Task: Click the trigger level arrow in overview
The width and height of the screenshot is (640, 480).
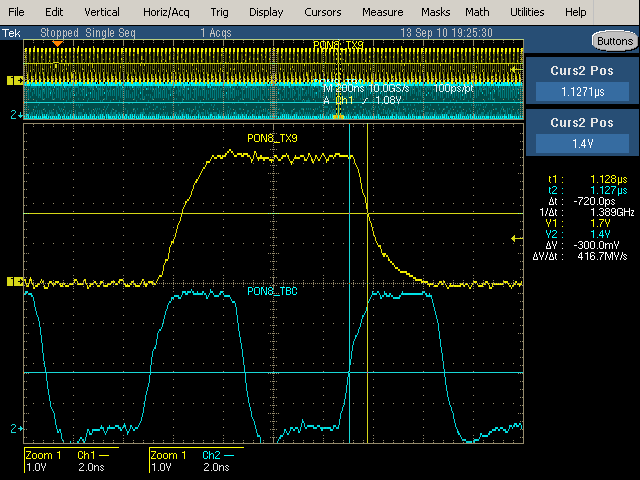Action: [x=516, y=70]
